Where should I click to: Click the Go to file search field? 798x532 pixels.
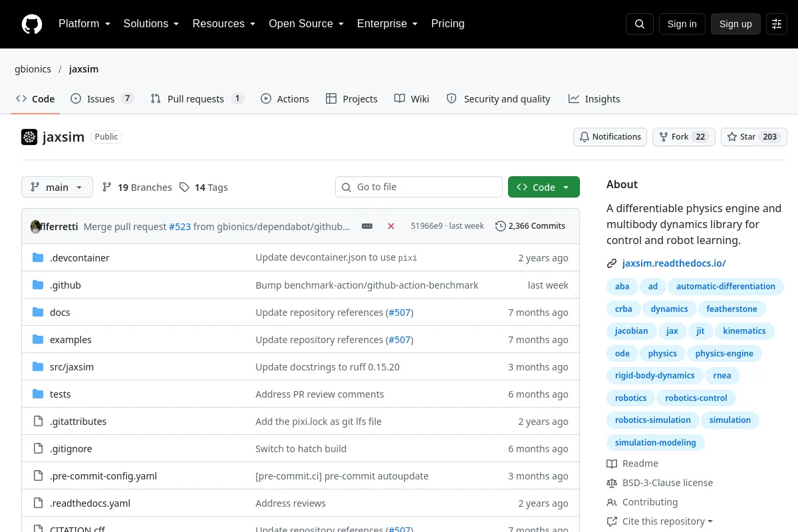coord(419,187)
